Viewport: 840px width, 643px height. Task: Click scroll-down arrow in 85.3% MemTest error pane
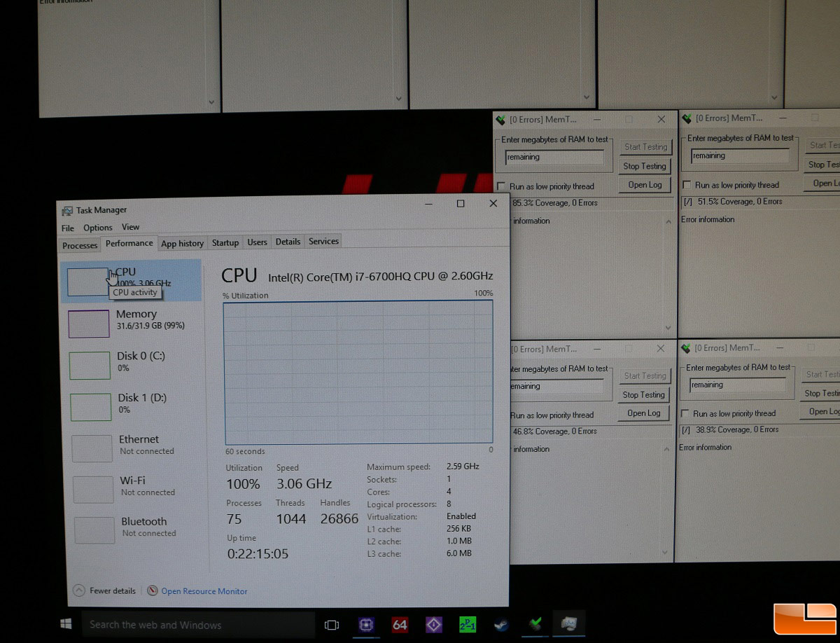click(x=668, y=327)
